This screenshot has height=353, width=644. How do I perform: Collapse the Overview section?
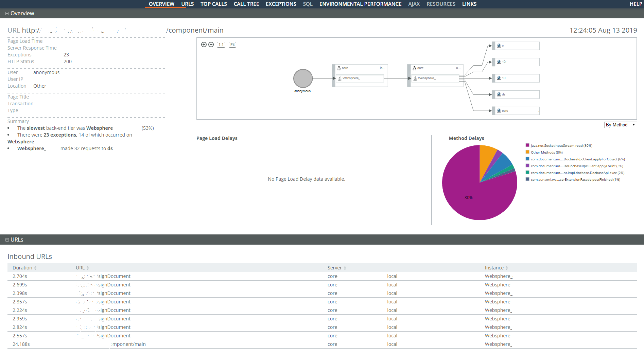click(x=7, y=14)
